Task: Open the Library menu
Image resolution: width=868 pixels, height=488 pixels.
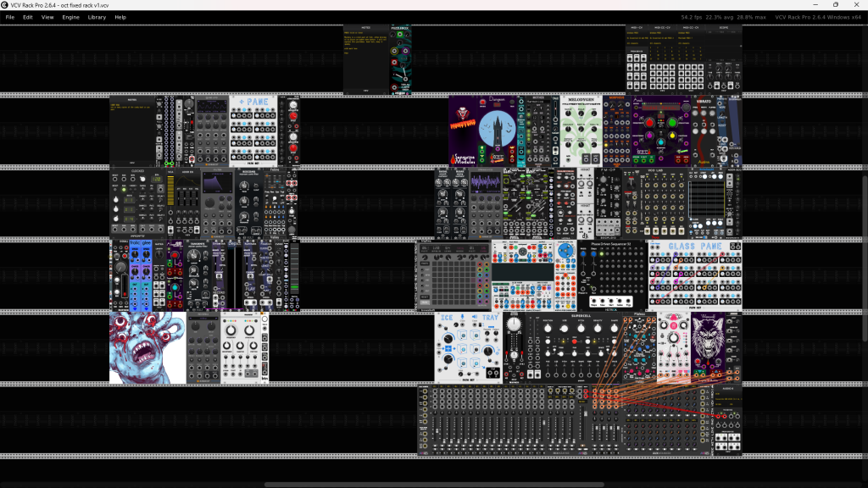Action: tap(97, 17)
